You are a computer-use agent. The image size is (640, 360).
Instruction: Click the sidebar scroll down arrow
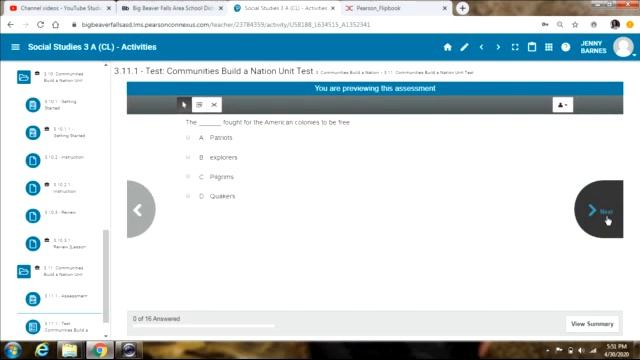tap(106, 336)
